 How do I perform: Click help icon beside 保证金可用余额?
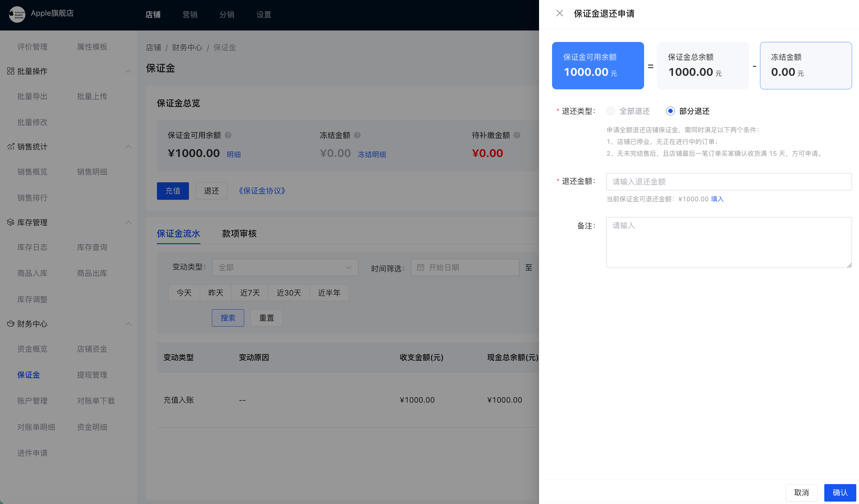[228, 135]
